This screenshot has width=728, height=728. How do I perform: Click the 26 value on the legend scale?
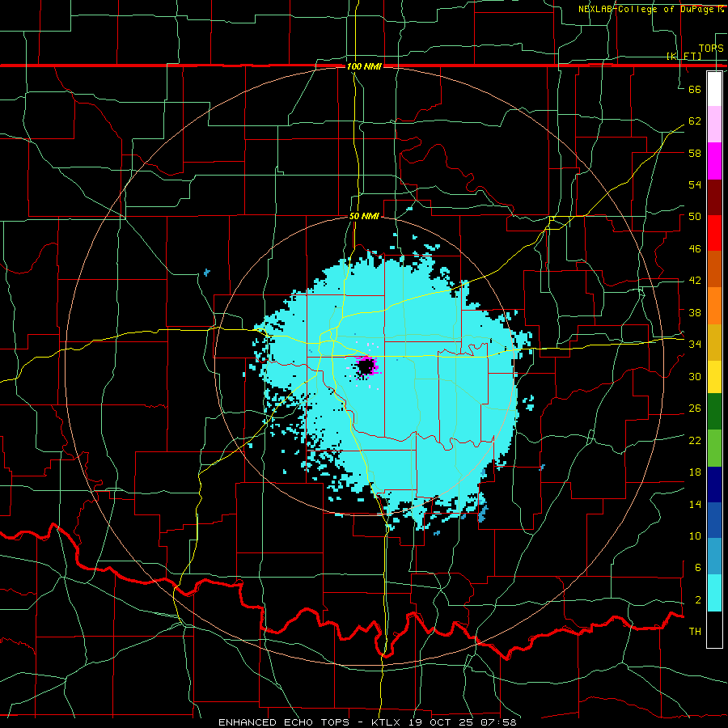tap(695, 408)
